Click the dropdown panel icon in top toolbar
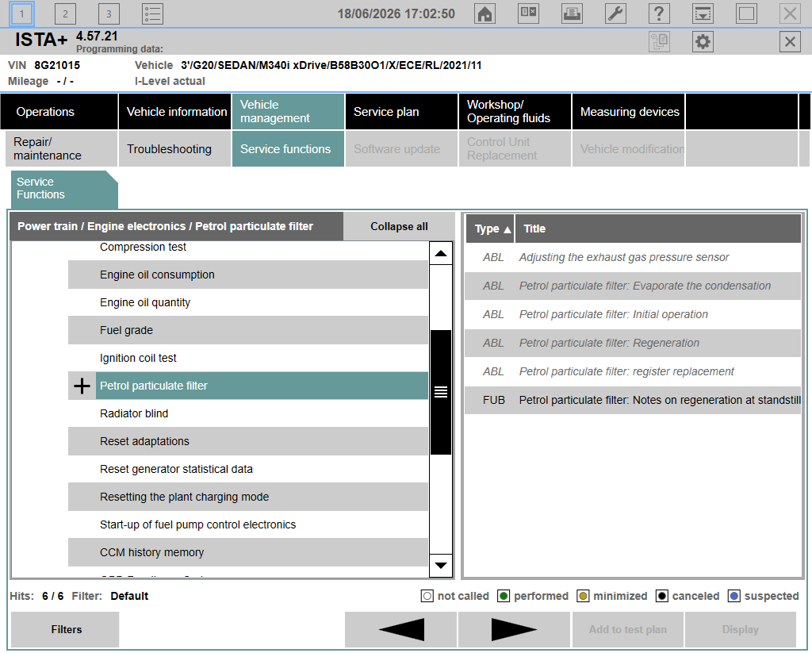812x653 pixels. tap(703, 14)
